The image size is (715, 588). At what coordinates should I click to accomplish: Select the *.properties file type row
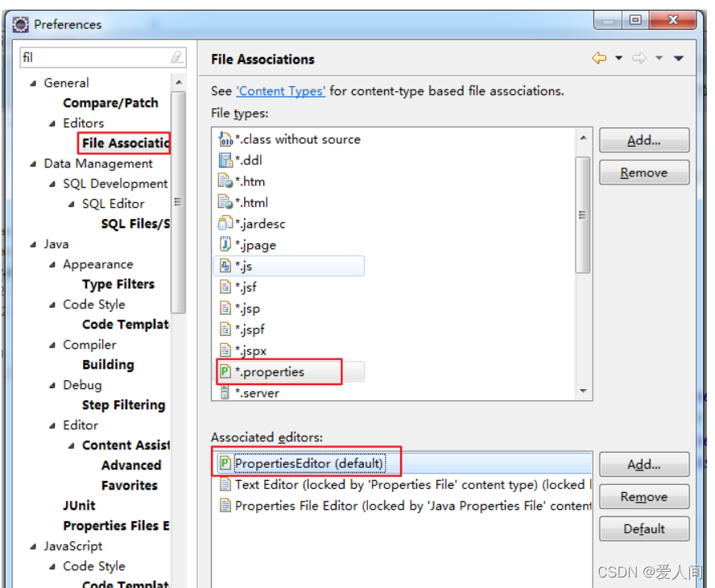pyautogui.click(x=290, y=372)
